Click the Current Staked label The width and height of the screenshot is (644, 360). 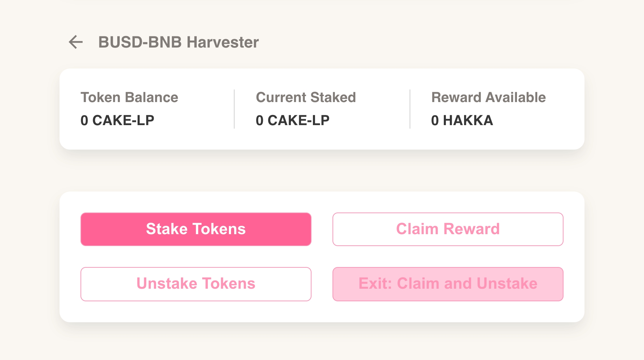(x=306, y=97)
